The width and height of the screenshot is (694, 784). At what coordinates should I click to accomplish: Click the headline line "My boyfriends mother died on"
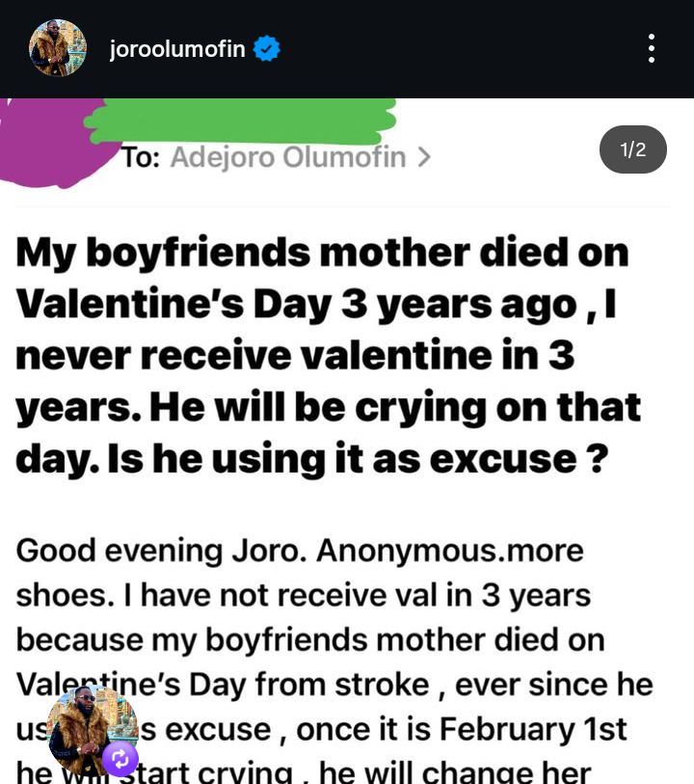click(x=322, y=254)
